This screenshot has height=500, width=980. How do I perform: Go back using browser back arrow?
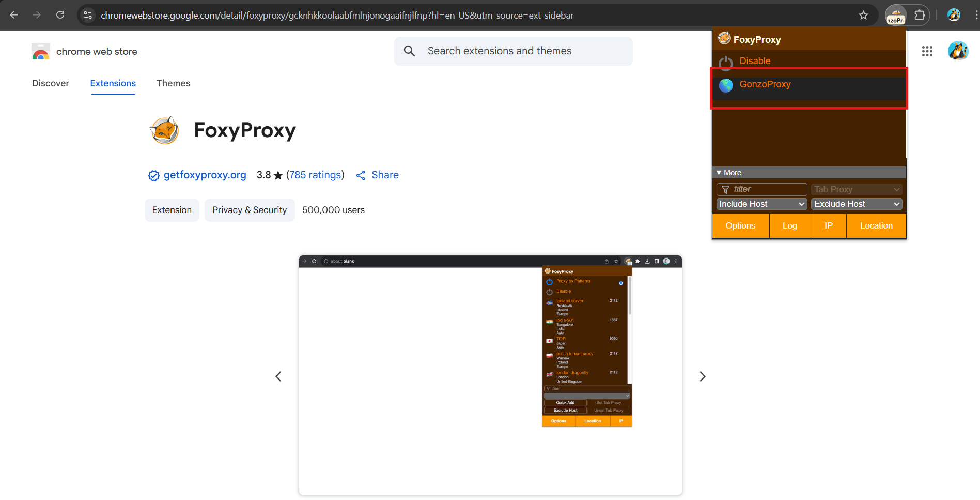click(x=14, y=15)
